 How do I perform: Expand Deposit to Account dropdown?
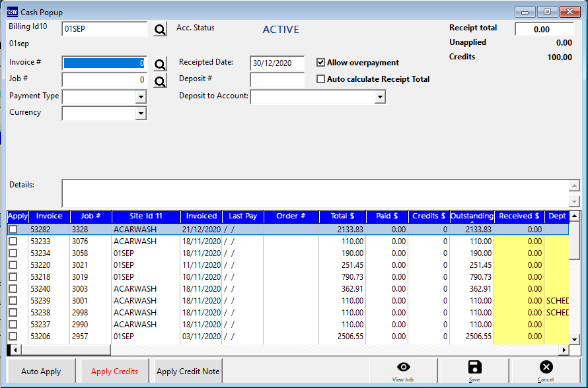379,97
